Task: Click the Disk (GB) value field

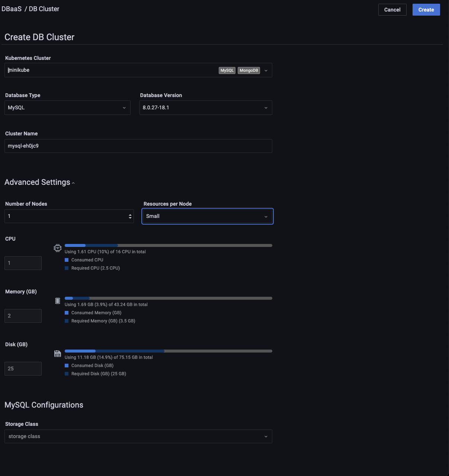Action: click(23, 369)
